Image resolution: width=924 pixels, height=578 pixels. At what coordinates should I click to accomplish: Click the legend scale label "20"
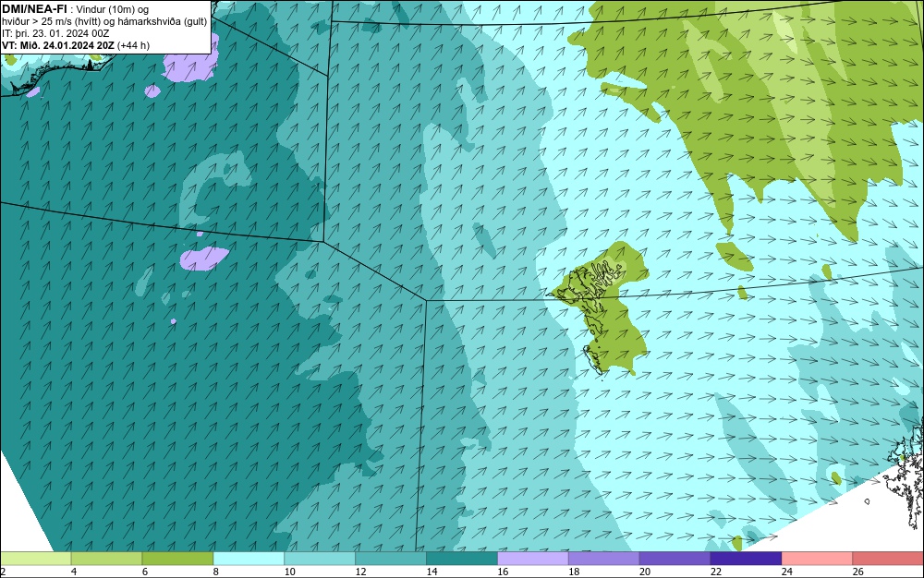coord(645,572)
